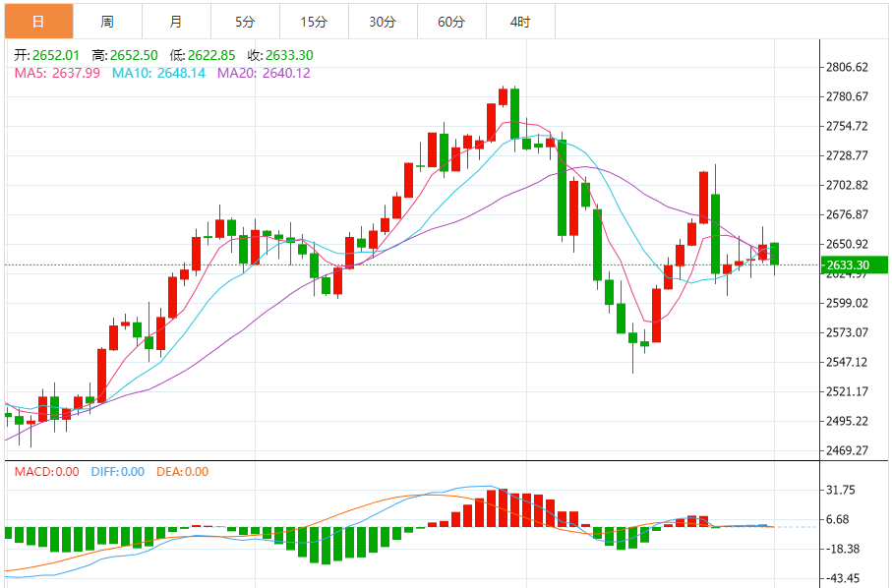
Task: Click the 2599.02 price axis label
Action: tap(847, 303)
